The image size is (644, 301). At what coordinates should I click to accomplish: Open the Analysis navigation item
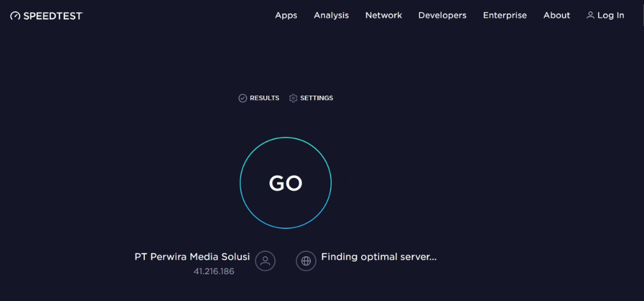click(331, 15)
